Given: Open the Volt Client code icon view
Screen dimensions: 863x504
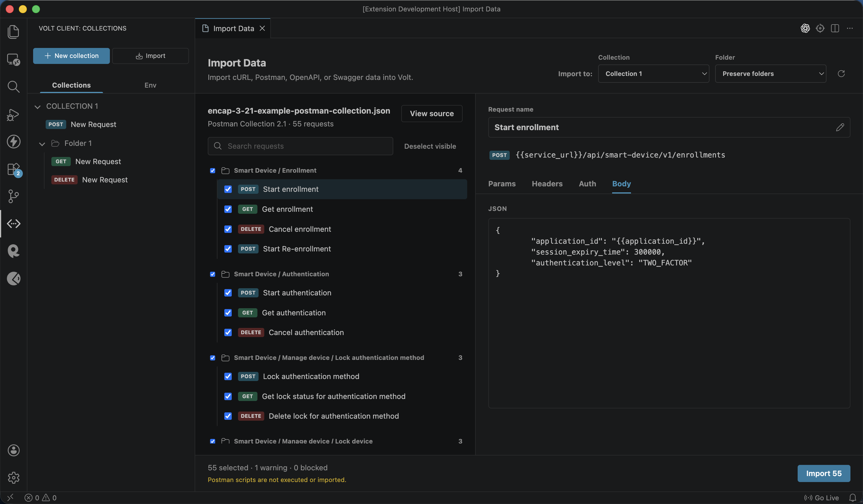Looking at the screenshot, I should tap(13, 223).
